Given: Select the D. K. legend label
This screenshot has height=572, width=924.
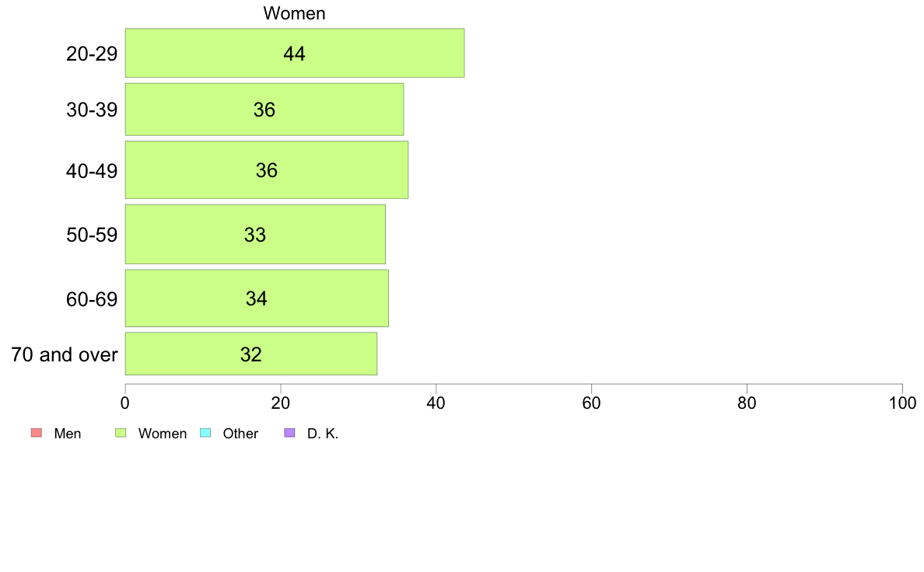Looking at the screenshot, I should [x=323, y=434].
